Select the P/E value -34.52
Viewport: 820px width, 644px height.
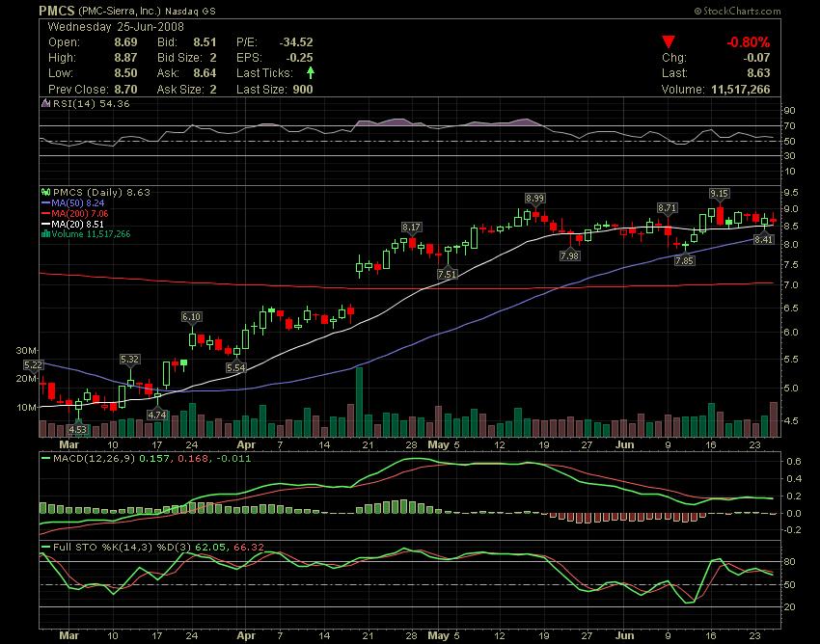pos(296,42)
